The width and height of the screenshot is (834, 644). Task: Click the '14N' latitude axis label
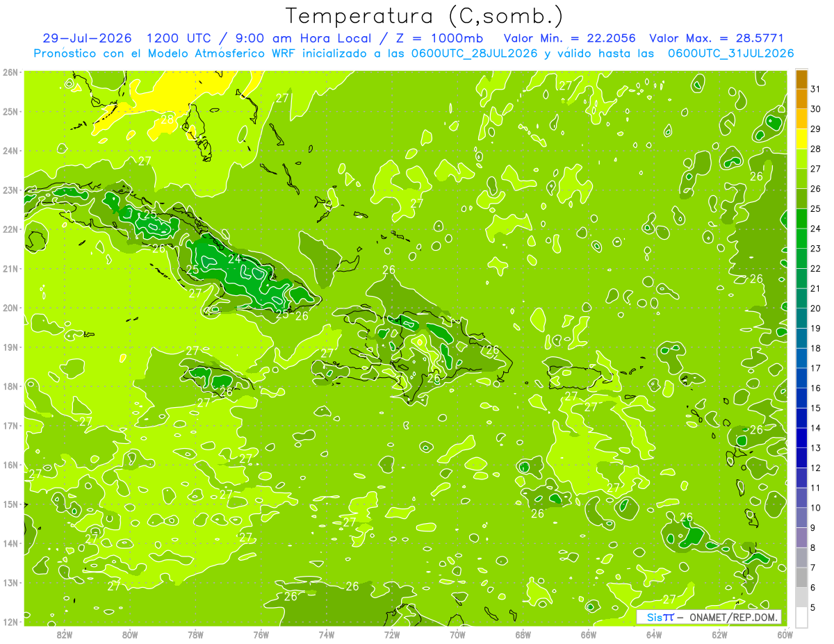pyautogui.click(x=10, y=543)
